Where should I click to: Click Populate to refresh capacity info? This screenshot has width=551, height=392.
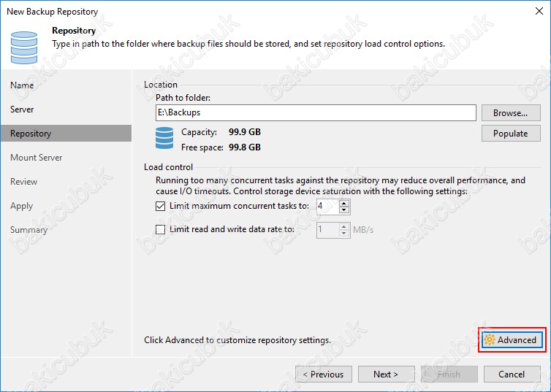510,134
